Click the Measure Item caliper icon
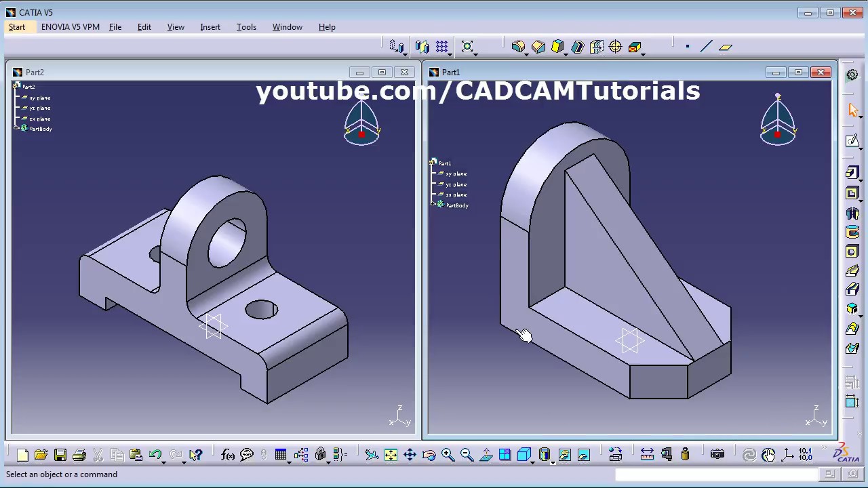Image resolution: width=868 pixels, height=488 pixels. coord(666,455)
